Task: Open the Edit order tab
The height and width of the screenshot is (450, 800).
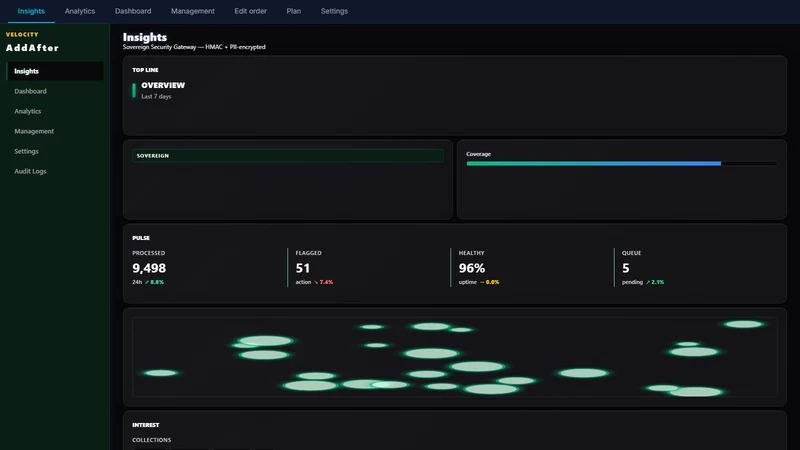Action: coord(250,11)
